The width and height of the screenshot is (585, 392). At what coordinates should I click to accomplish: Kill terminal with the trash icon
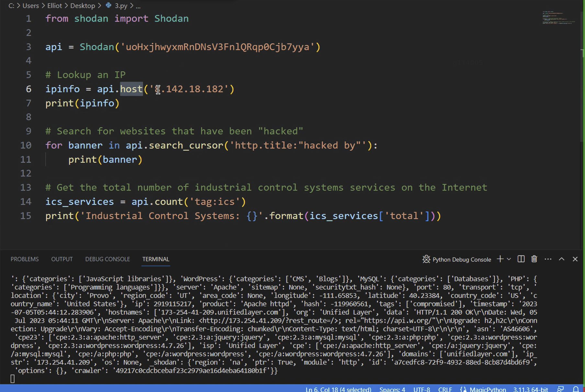click(x=534, y=259)
